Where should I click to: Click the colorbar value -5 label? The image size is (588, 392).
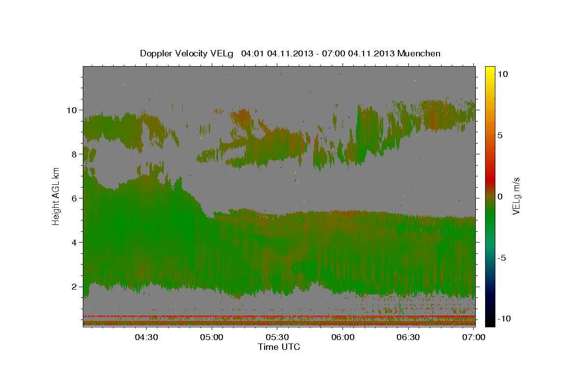[502, 258]
